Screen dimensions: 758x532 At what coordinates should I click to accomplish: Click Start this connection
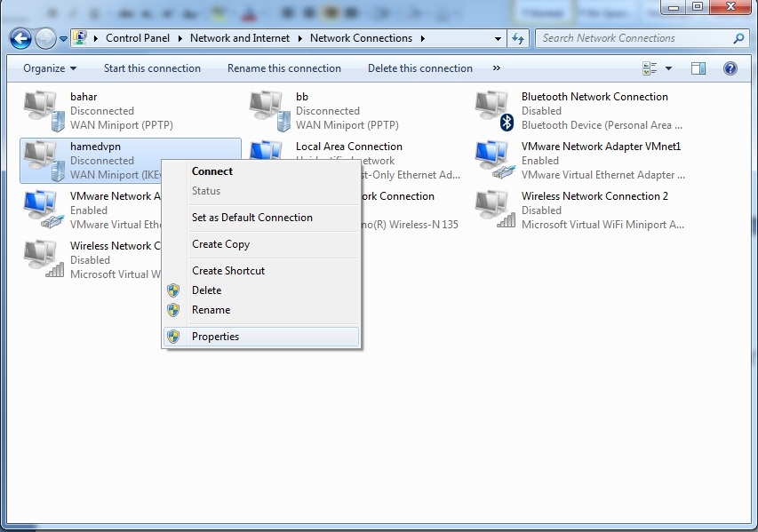pos(152,68)
